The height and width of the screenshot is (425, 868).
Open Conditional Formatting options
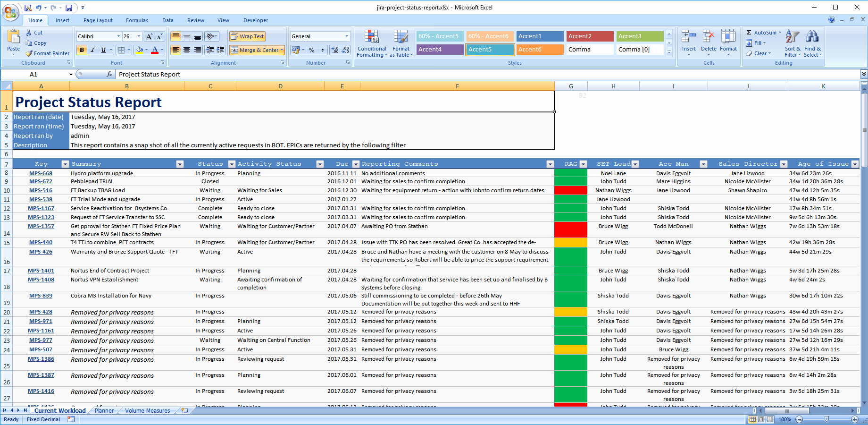click(x=372, y=43)
